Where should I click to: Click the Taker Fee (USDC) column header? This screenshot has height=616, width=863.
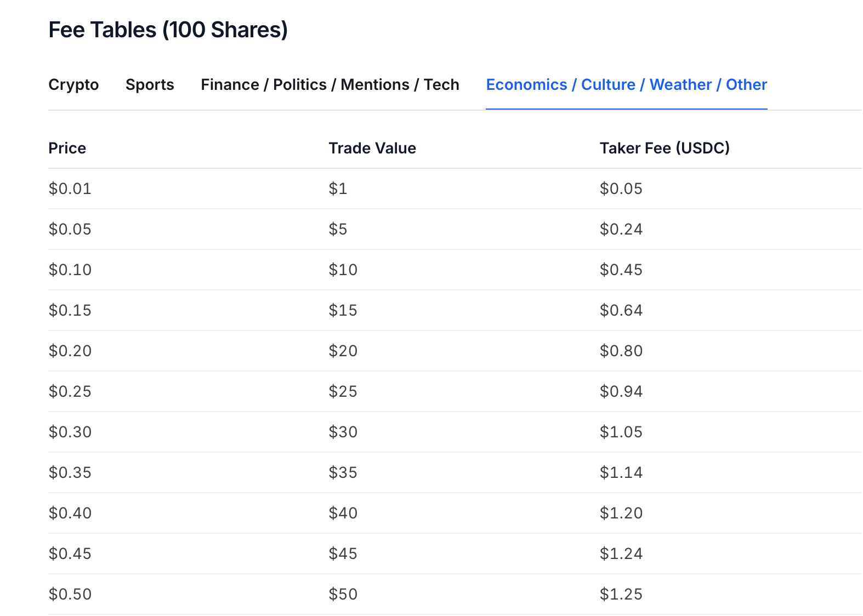coord(664,148)
